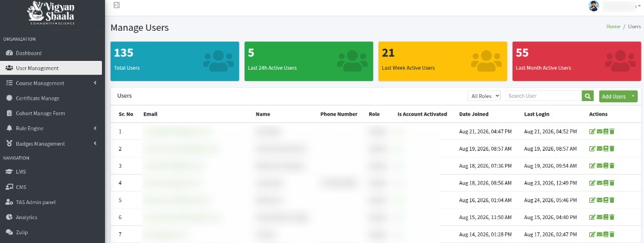This screenshot has height=243, width=644.
Task: Collapse the sidebar using the top toggle icon
Action: tap(116, 5)
